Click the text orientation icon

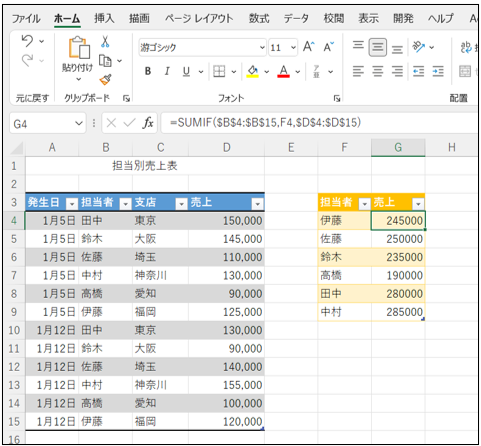pos(419,47)
